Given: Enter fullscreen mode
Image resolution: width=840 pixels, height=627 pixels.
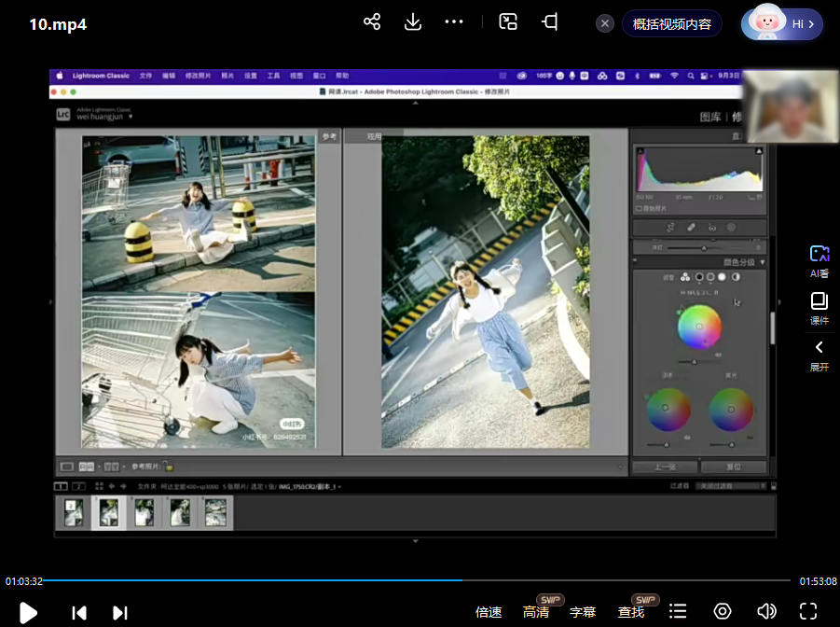Looking at the screenshot, I should (808, 611).
